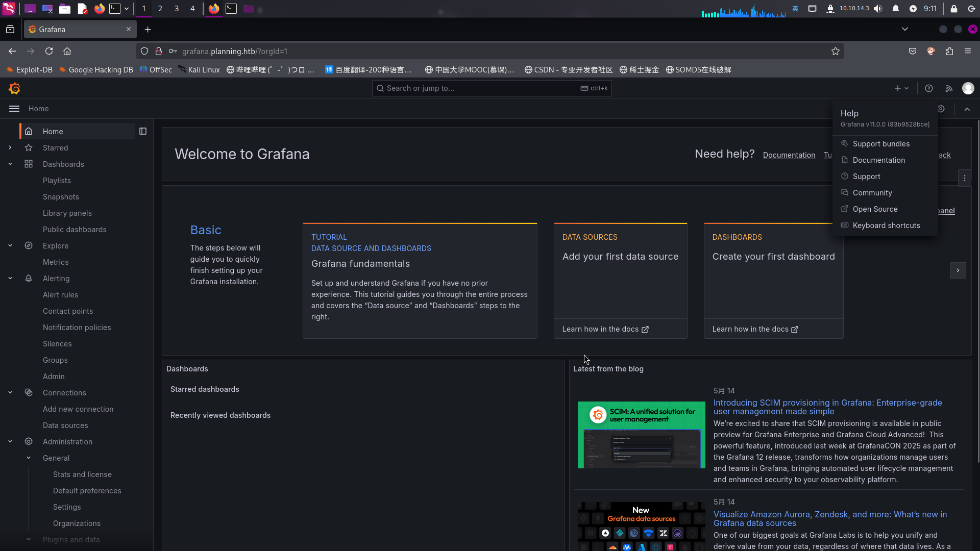Collapse the Administration section chevron

point(10,442)
